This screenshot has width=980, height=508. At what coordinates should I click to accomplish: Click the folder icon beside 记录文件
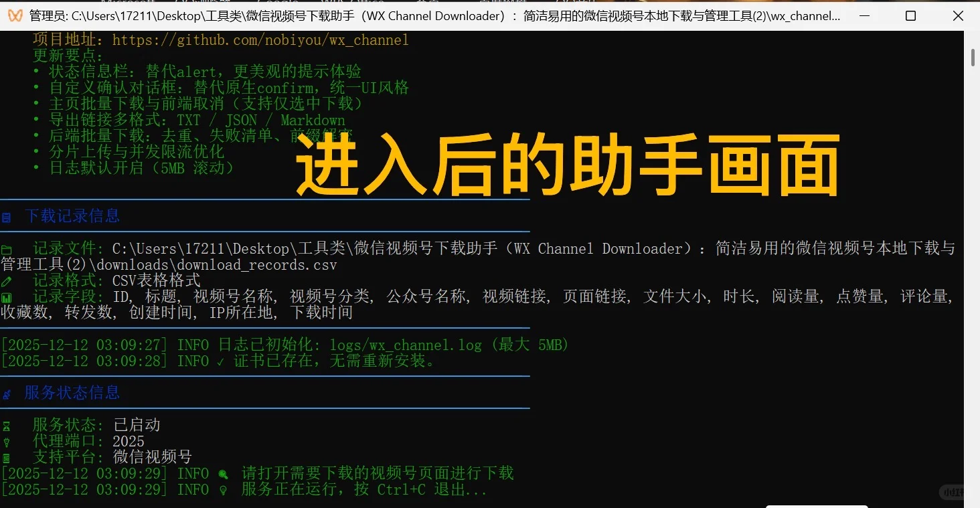(6, 248)
